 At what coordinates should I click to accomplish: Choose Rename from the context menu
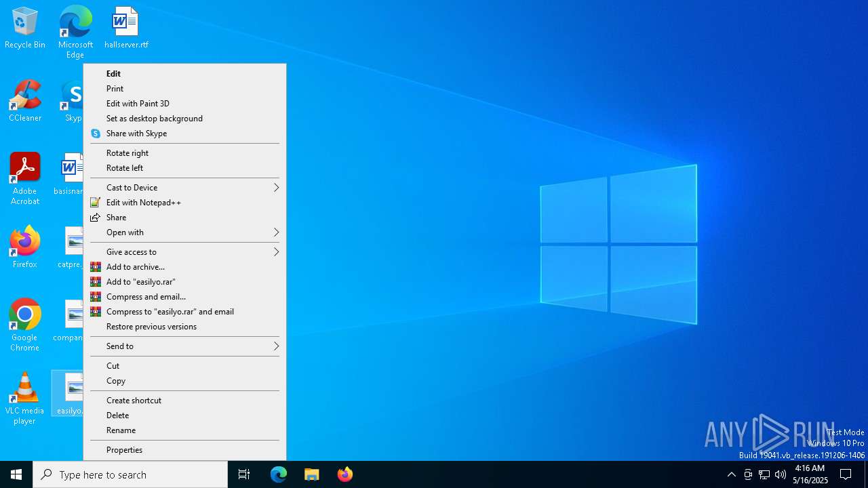pyautogui.click(x=184, y=430)
